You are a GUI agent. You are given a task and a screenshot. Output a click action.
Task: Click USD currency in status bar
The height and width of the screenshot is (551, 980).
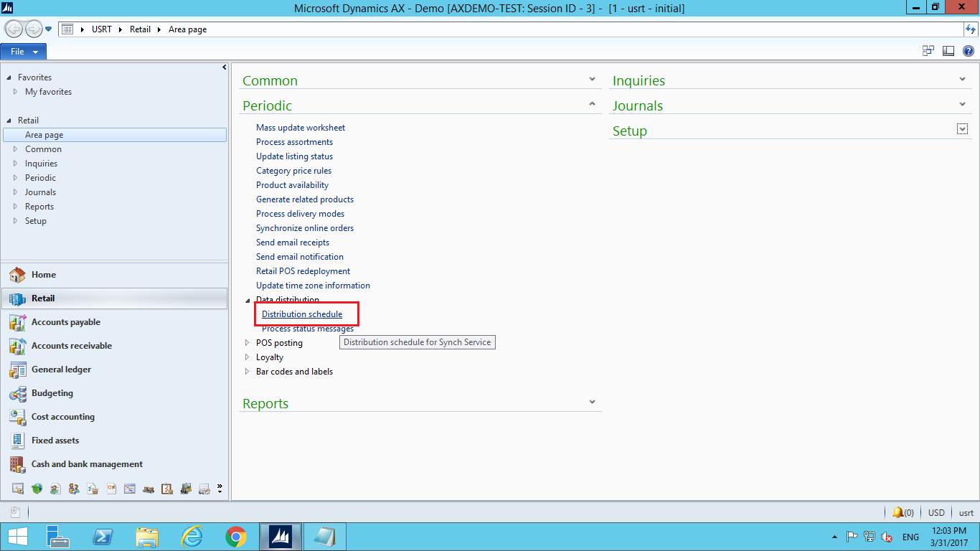click(936, 513)
